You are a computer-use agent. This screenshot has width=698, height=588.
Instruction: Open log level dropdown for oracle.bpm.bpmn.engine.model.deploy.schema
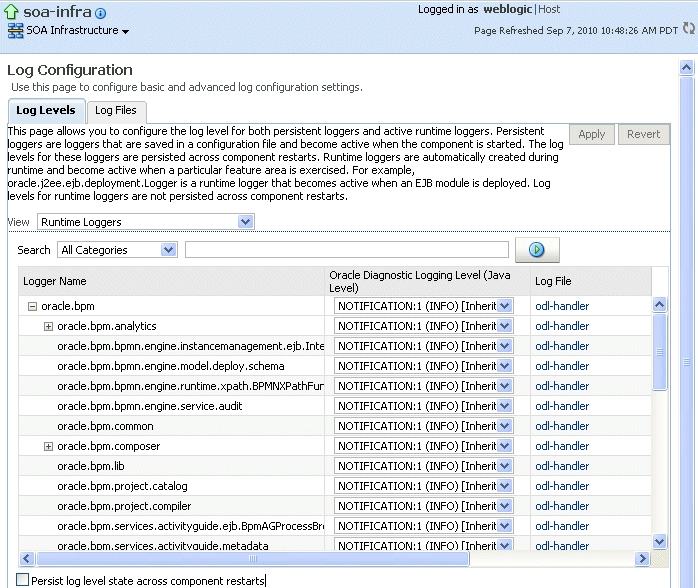click(423, 366)
